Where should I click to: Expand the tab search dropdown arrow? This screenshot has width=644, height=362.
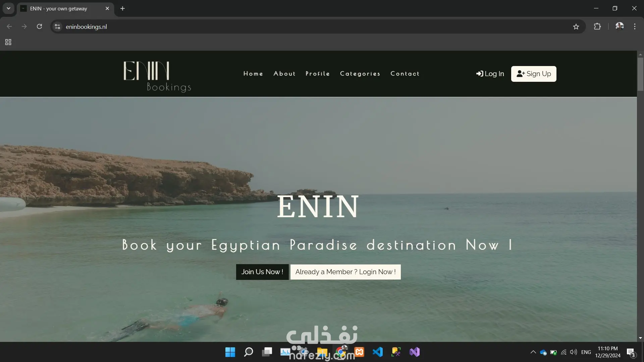coord(8,8)
